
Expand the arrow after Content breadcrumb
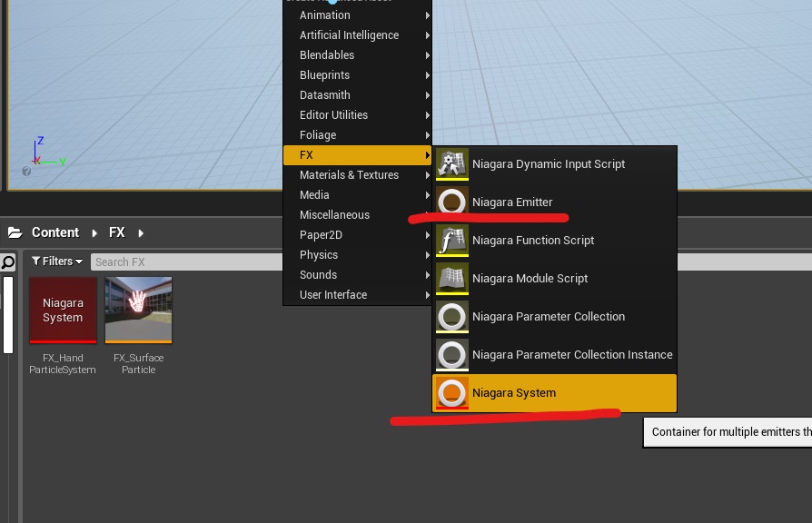(x=94, y=233)
